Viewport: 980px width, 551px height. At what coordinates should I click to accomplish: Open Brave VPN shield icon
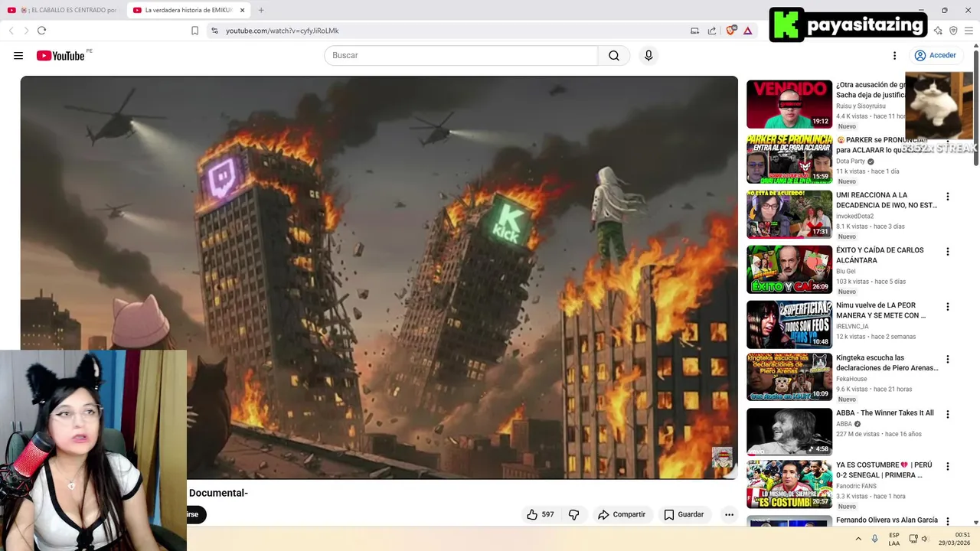953,31
